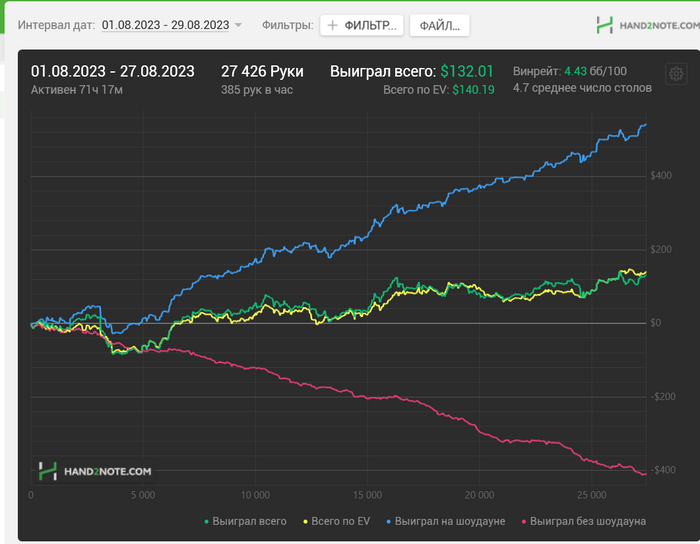The image size is (700, 544).
Task: Click the $132.01 total winnings value
Action: point(467,71)
